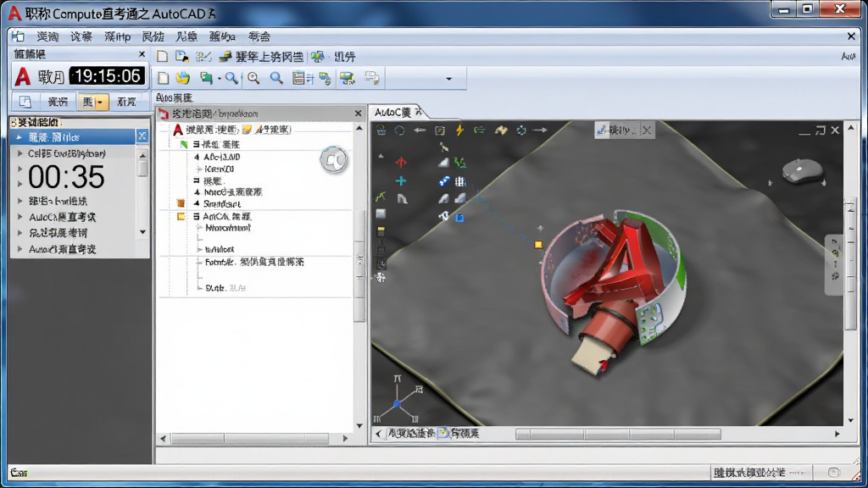
Task: Click the network computers icon in the top row
Action: coord(318,57)
